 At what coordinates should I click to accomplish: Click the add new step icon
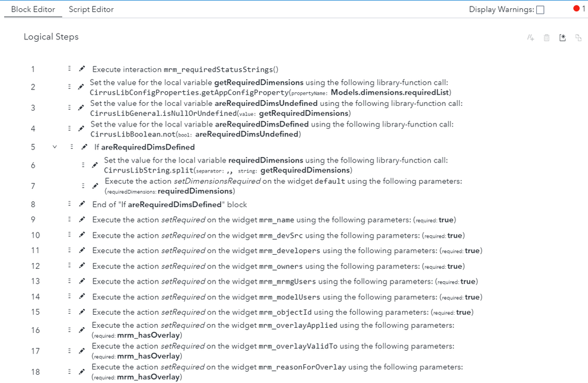tap(563, 38)
